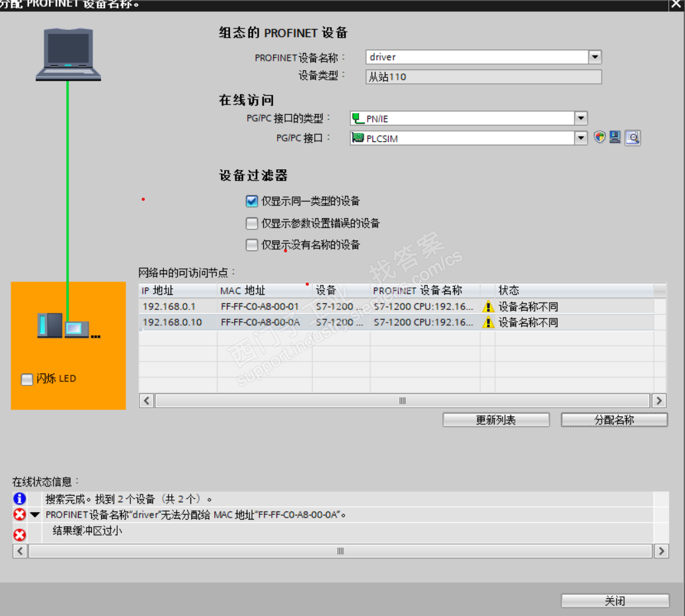Open PG/PC 接口的类型 dropdown PN/IE
The height and width of the screenshot is (616, 685).
click(x=581, y=118)
